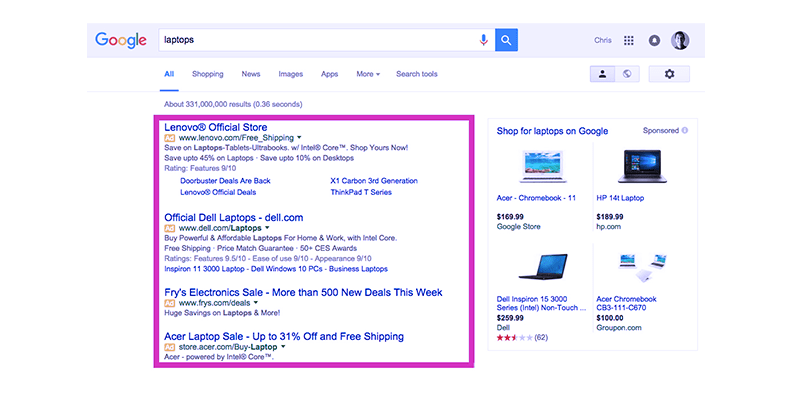Click the $100.00 price
800x400 pixels.
pyautogui.click(x=610, y=317)
